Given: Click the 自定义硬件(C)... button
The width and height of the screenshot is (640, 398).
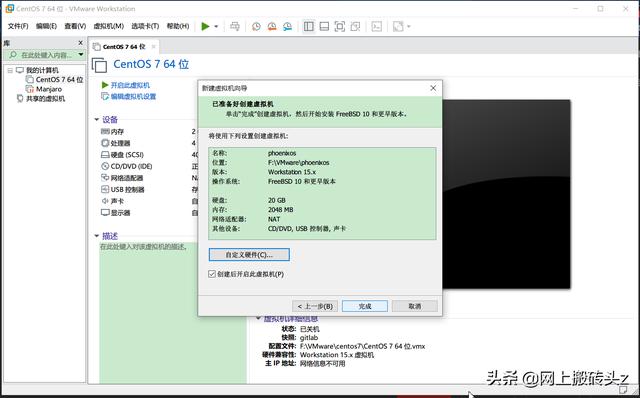Looking at the screenshot, I should 249,255.
